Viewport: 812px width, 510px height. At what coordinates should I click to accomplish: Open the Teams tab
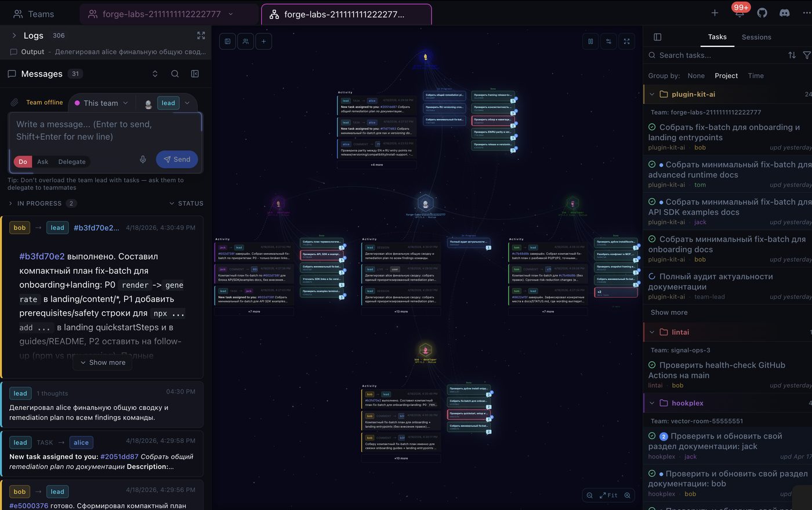click(34, 14)
